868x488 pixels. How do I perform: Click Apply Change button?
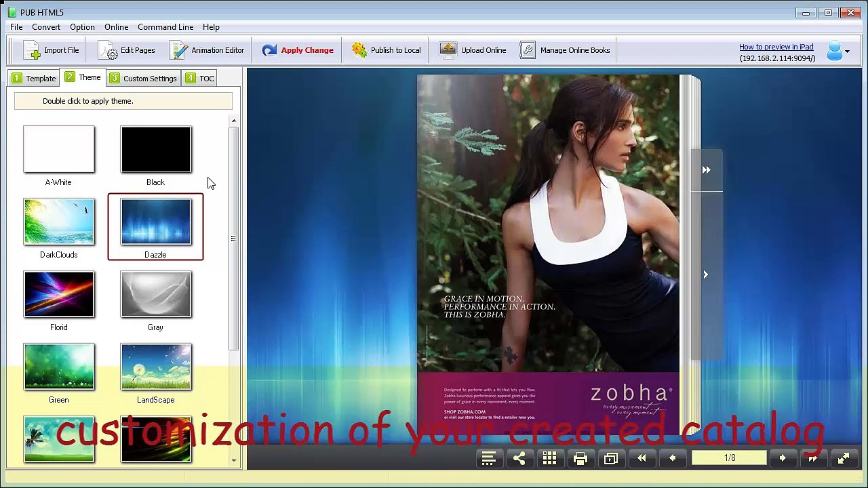point(298,50)
